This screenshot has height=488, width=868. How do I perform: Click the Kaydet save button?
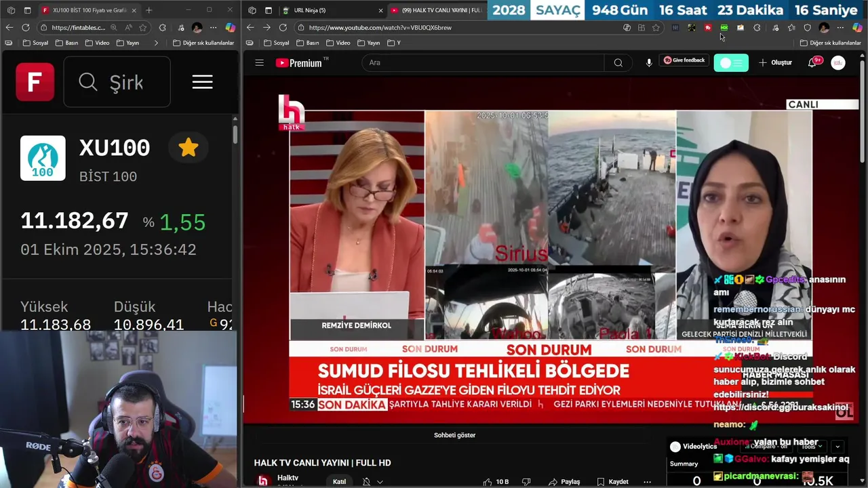(x=612, y=481)
